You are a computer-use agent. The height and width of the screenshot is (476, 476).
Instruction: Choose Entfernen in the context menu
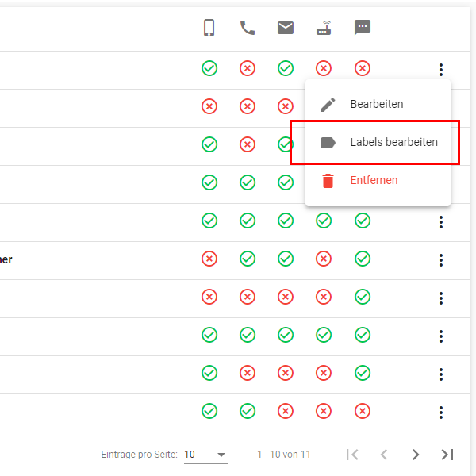(374, 181)
